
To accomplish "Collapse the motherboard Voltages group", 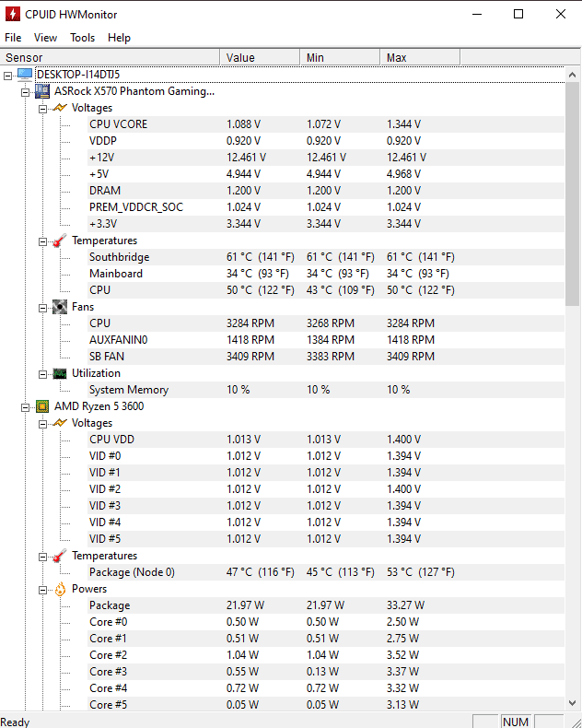I will 43,109.
